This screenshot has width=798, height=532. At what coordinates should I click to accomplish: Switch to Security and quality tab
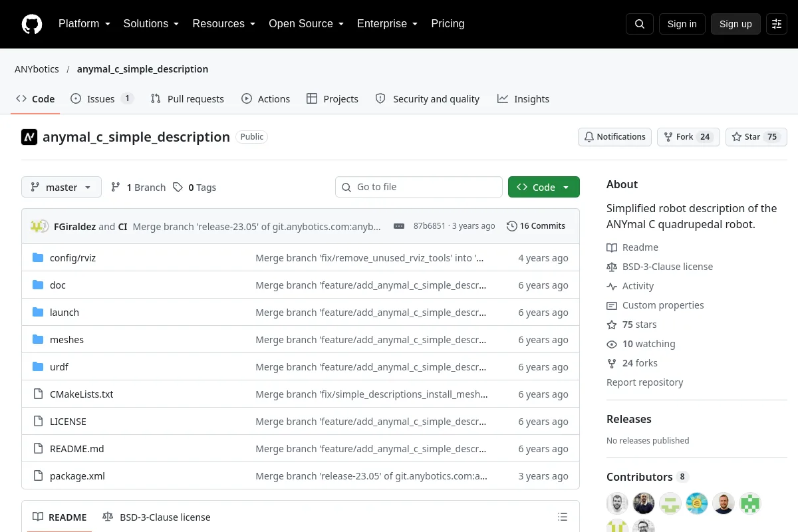(428, 99)
